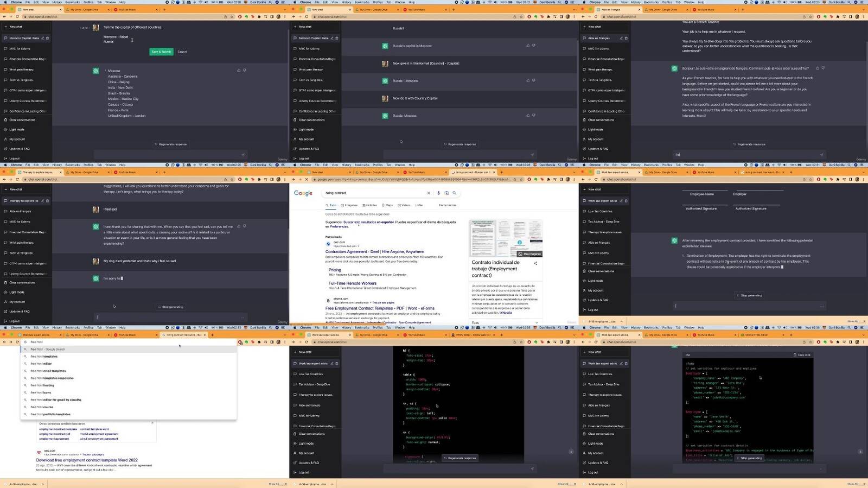Select the "Noticias" Google results tab
Viewport: 868px width, 488px height.
(x=370, y=205)
